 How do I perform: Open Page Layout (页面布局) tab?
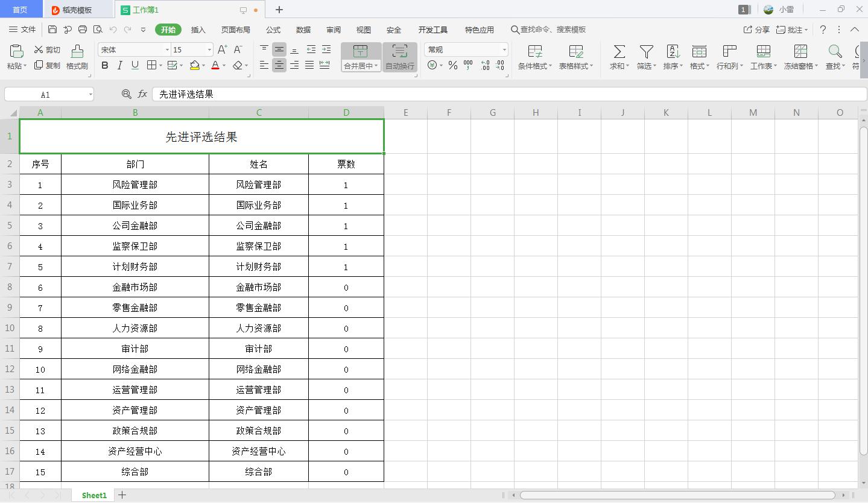(235, 30)
